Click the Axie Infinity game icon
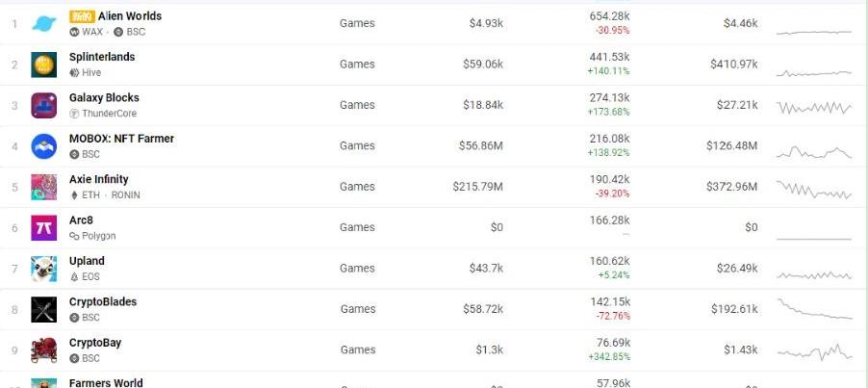 click(x=43, y=187)
